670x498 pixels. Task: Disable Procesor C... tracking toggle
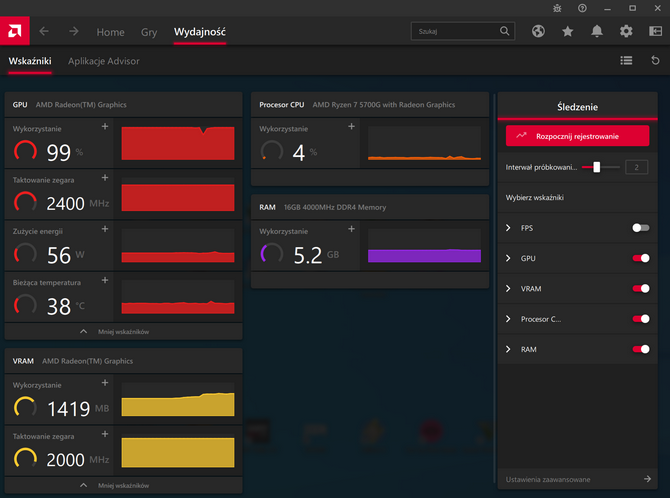click(641, 319)
